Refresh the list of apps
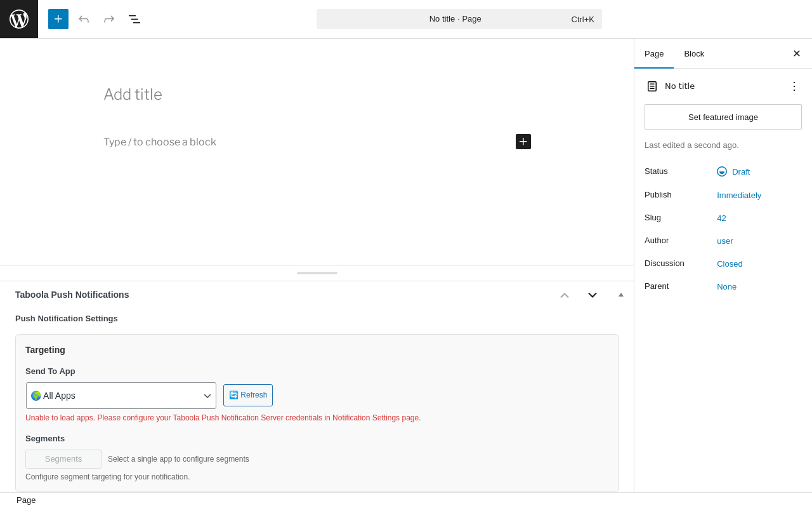Screen dimensions: 812x508 click(248, 395)
